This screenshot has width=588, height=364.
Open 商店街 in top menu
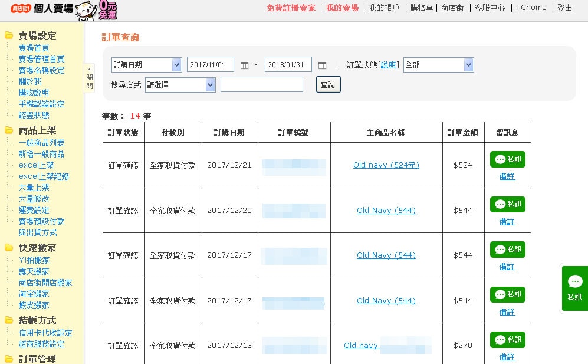coord(452,8)
